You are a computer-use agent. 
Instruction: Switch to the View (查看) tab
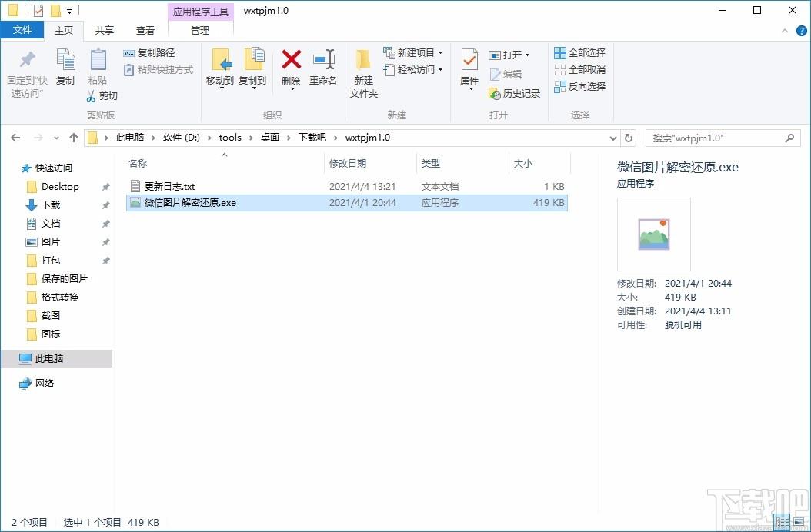point(145,31)
